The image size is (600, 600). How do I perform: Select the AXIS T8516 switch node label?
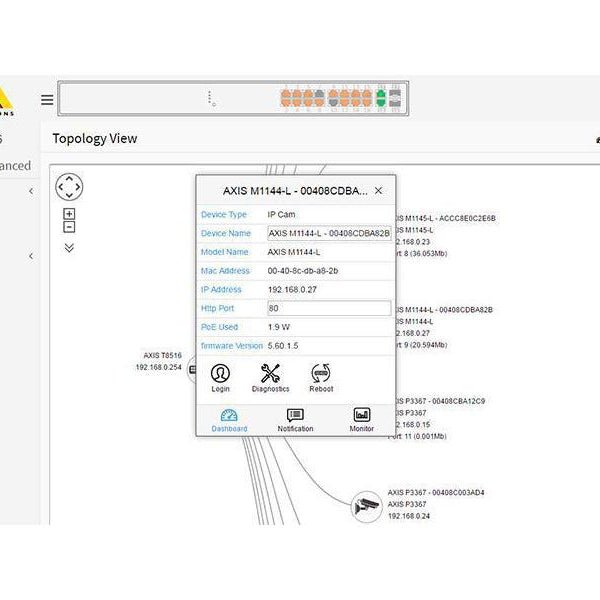(x=162, y=355)
